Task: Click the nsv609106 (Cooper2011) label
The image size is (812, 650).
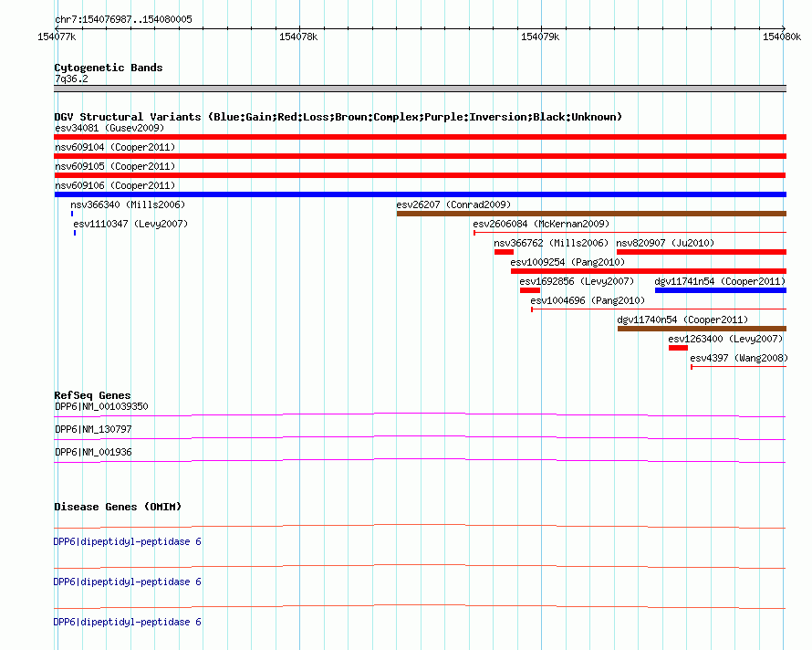Action: pos(115,185)
